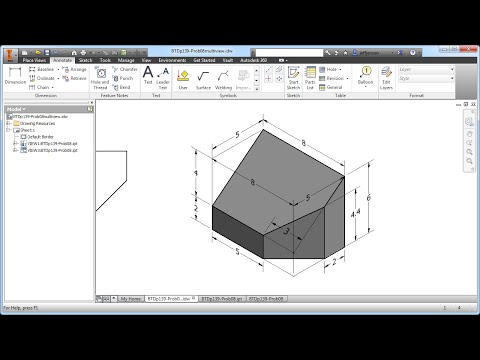Select Default Border in browser tree
Screen dimensions: 480x360
coord(37,137)
